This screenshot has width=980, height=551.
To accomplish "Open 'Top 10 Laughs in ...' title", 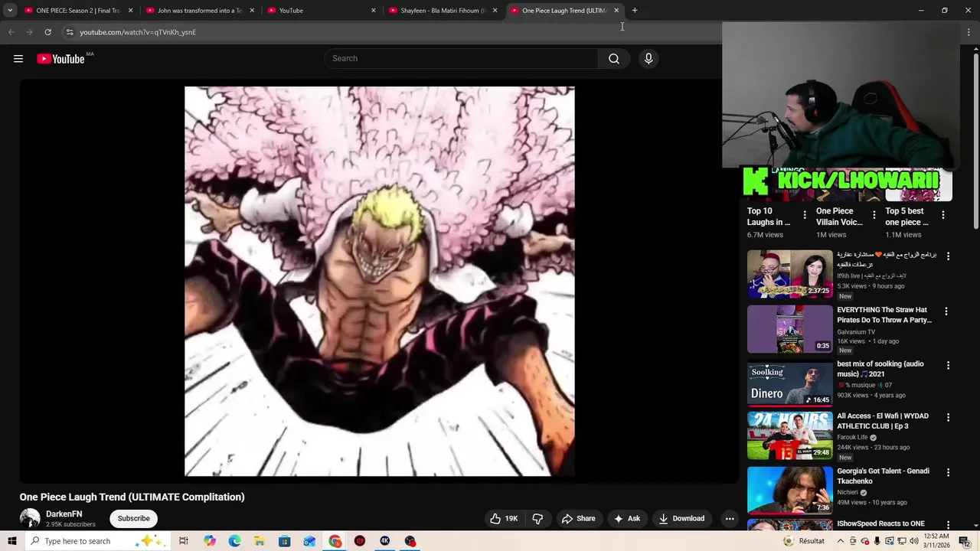I will 769,217.
